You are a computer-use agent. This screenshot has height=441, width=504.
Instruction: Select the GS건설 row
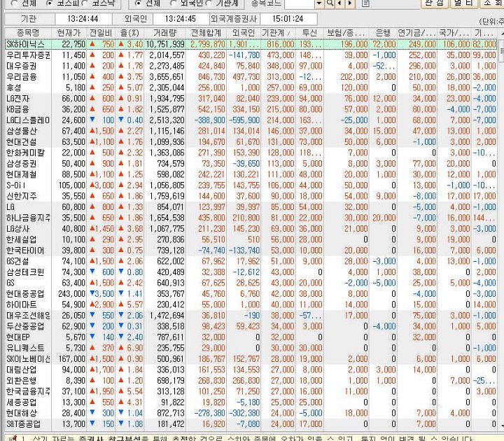pos(251,261)
